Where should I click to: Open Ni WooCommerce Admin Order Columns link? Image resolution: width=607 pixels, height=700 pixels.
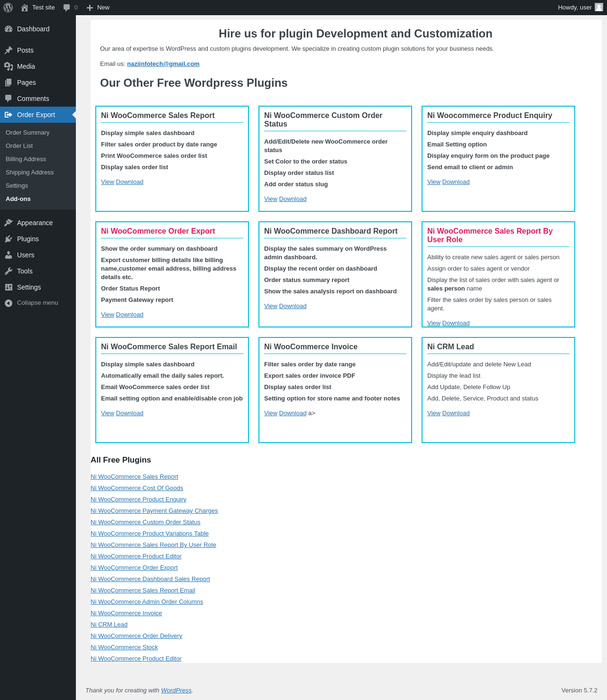(147, 602)
